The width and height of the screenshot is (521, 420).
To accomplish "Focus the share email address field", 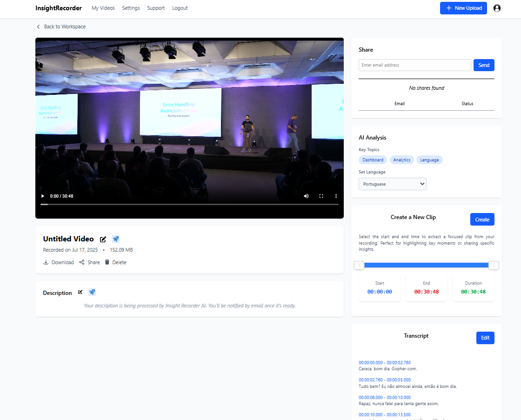I will [414, 65].
